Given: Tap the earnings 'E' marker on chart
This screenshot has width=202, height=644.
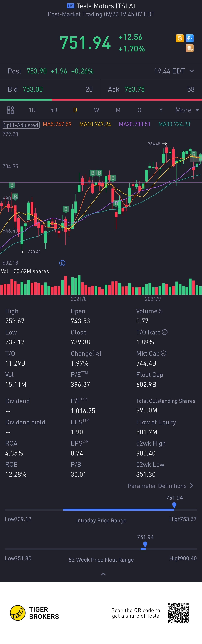Looking at the screenshot, I should pos(62,263).
